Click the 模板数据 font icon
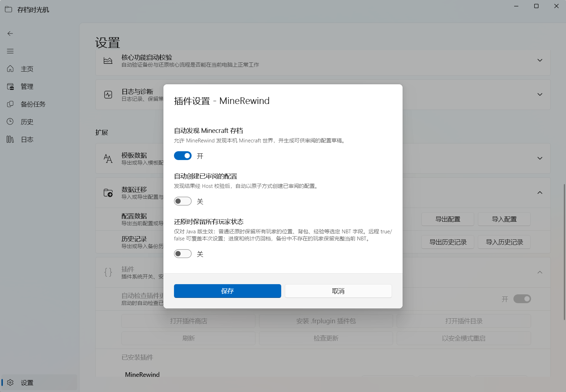Image resolution: width=566 pixels, height=392 pixels. pos(108,159)
